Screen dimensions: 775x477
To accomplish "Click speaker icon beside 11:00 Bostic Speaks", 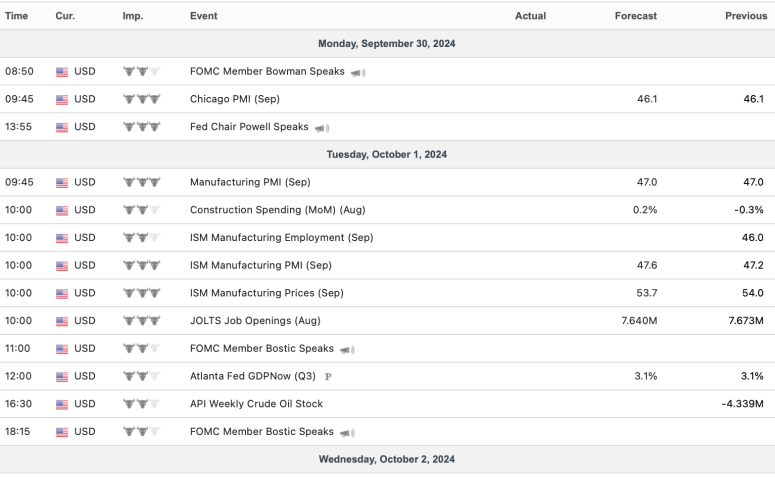I will [347, 349].
